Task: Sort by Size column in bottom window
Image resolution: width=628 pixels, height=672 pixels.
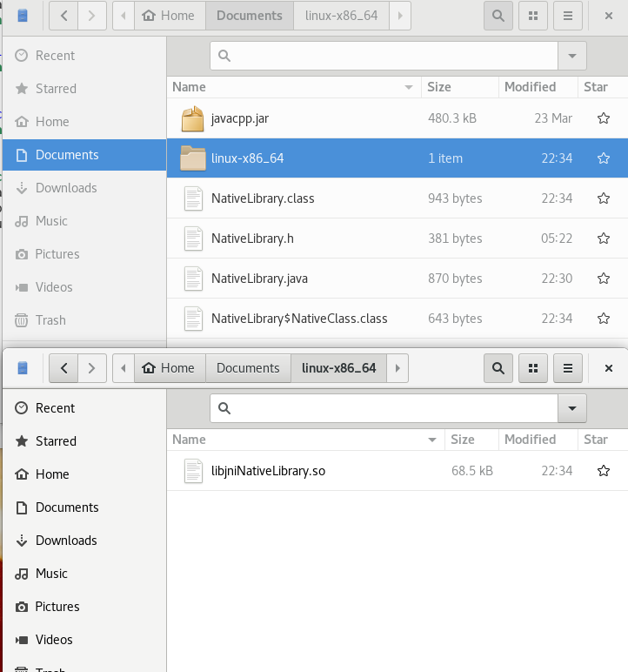Action: [472, 440]
